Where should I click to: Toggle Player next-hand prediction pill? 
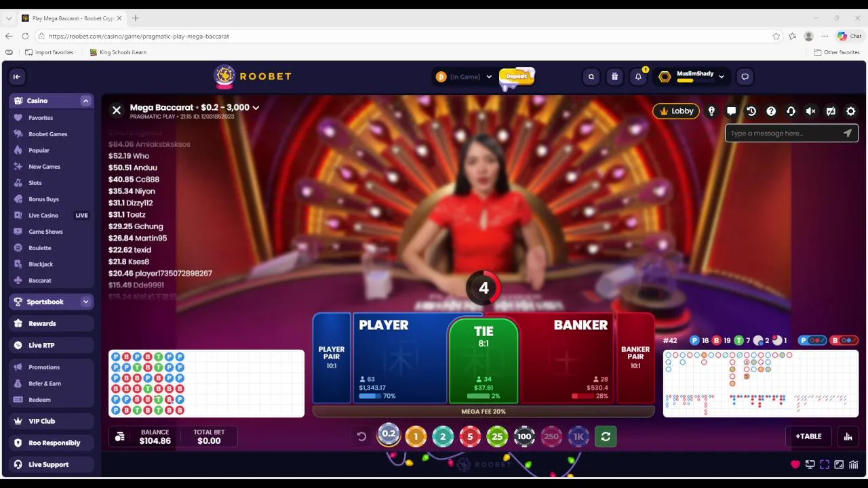tap(813, 340)
